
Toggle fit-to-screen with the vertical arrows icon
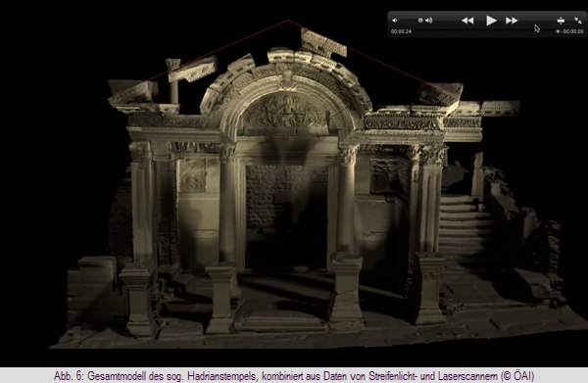(x=561, y=21)
